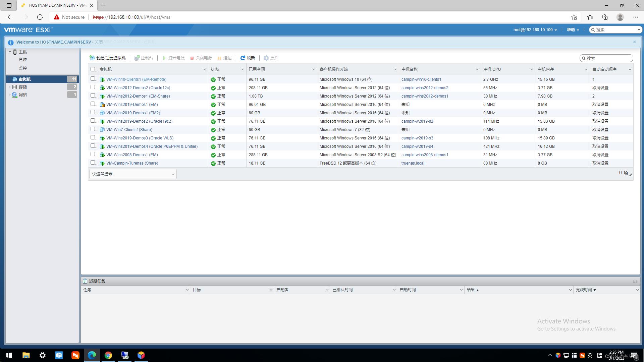The image size is (644, 362).
Task: Check the box for VM-Wins2019-Demos2 (Oracle19c2)
Action: [x=93, y=121]
